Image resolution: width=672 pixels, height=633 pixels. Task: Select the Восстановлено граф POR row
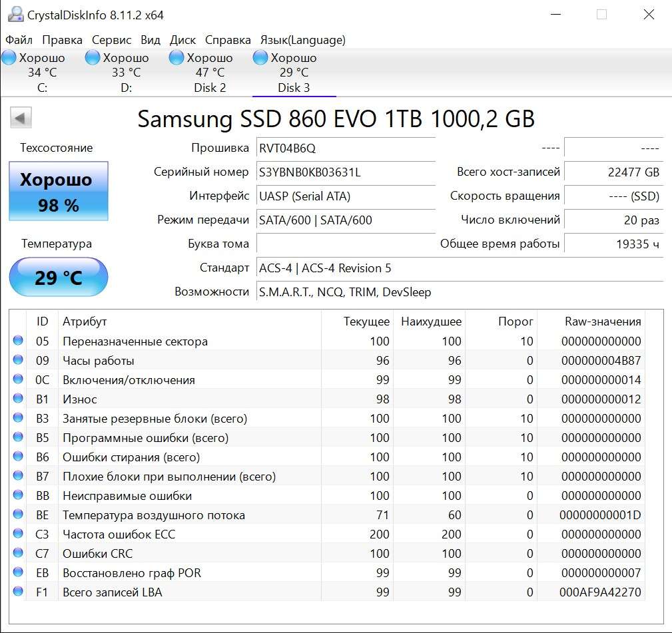[x=328, y=572]
